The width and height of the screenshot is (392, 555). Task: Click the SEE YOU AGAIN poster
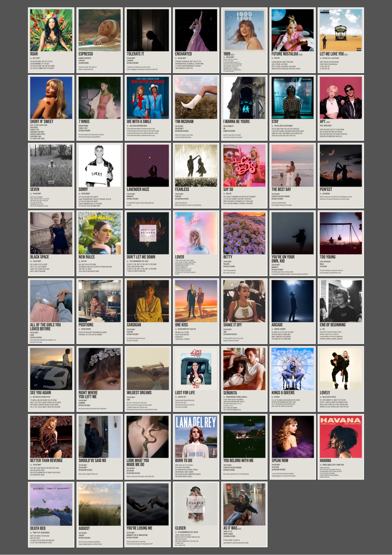(x=51, y=379)
